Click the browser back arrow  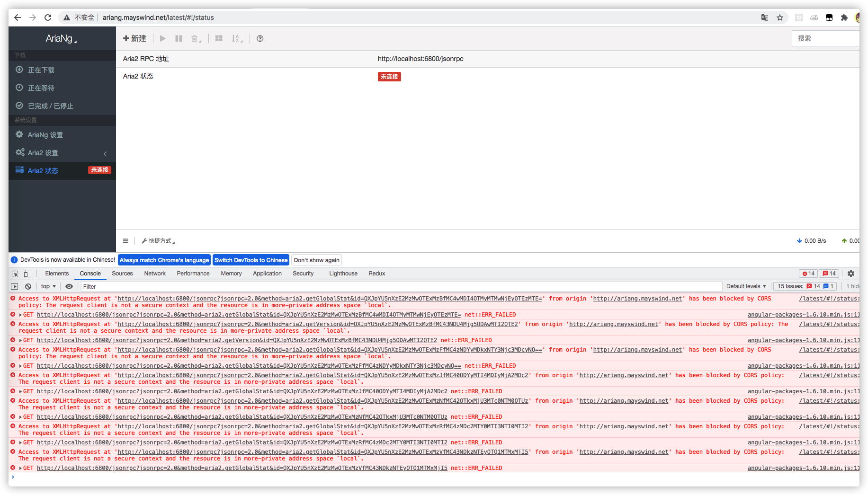click(x=18, y=18)
